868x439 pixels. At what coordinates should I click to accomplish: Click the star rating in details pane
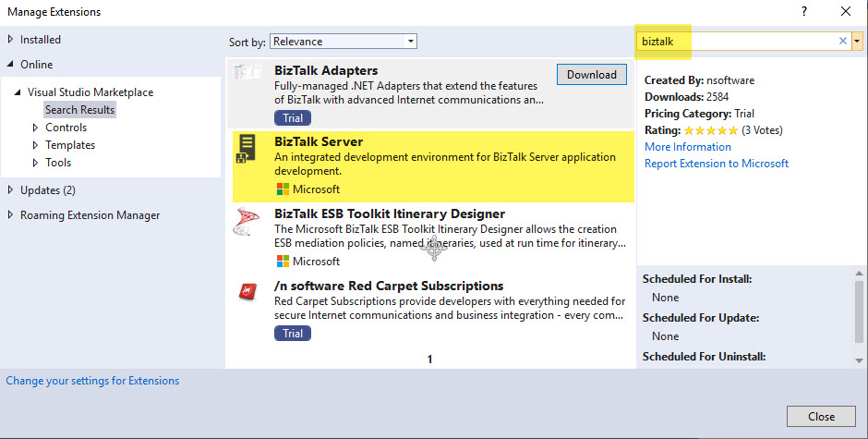click(711, 131)
